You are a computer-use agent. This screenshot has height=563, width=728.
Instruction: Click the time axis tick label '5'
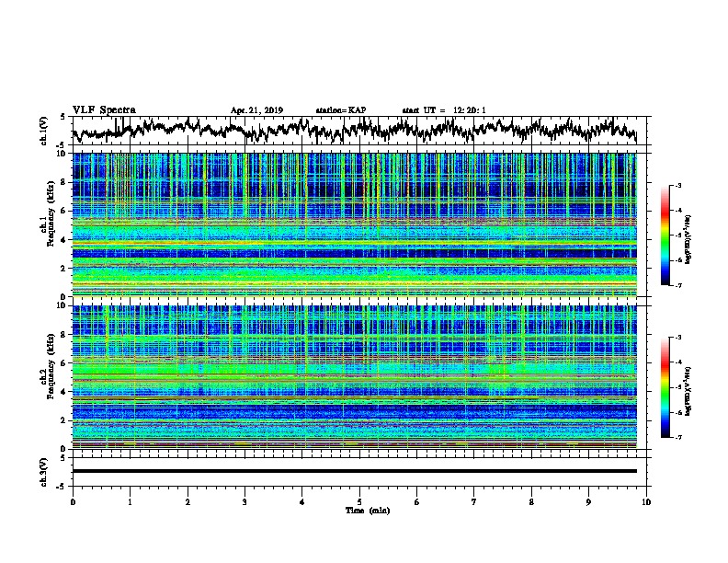click(x=359, y=502)
